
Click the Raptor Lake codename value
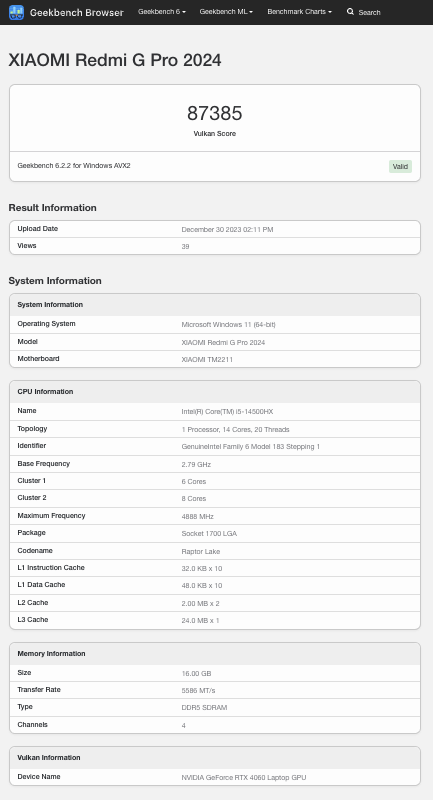coord(201,551)
